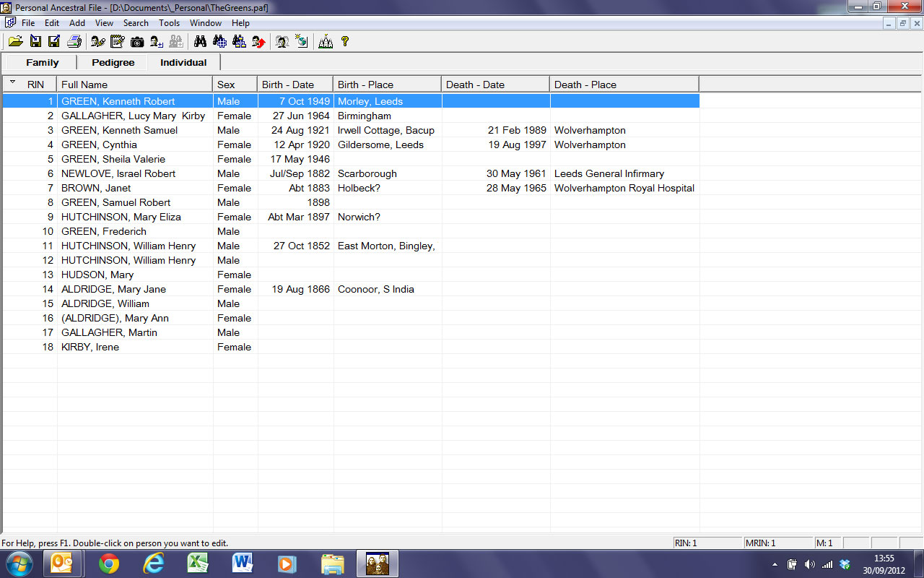Click the temple spires toolbar icon
Screen dimensions: 924x578
pos(326,42)
